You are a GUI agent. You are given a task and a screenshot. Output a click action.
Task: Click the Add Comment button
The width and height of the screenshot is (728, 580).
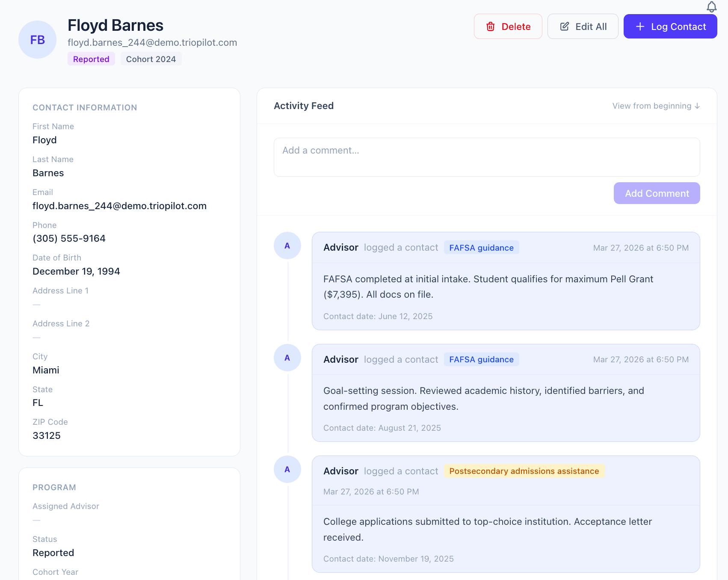[x=657, y=193]
